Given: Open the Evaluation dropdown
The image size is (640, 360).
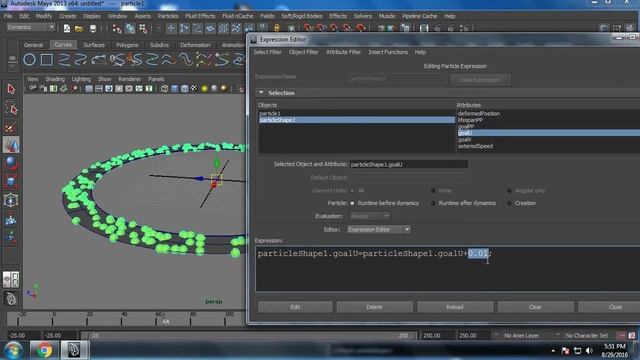Looking at the screenshot, I should [370, 216].
